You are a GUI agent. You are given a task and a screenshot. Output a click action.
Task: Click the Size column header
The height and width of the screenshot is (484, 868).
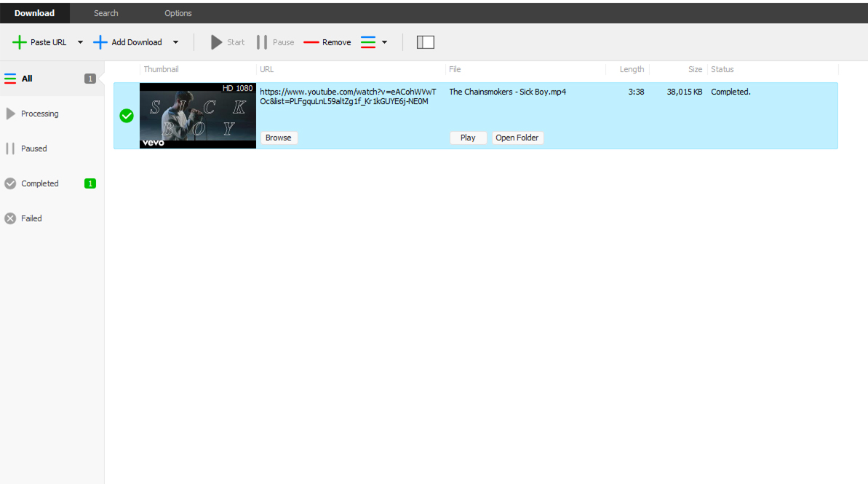coord(696,69)
